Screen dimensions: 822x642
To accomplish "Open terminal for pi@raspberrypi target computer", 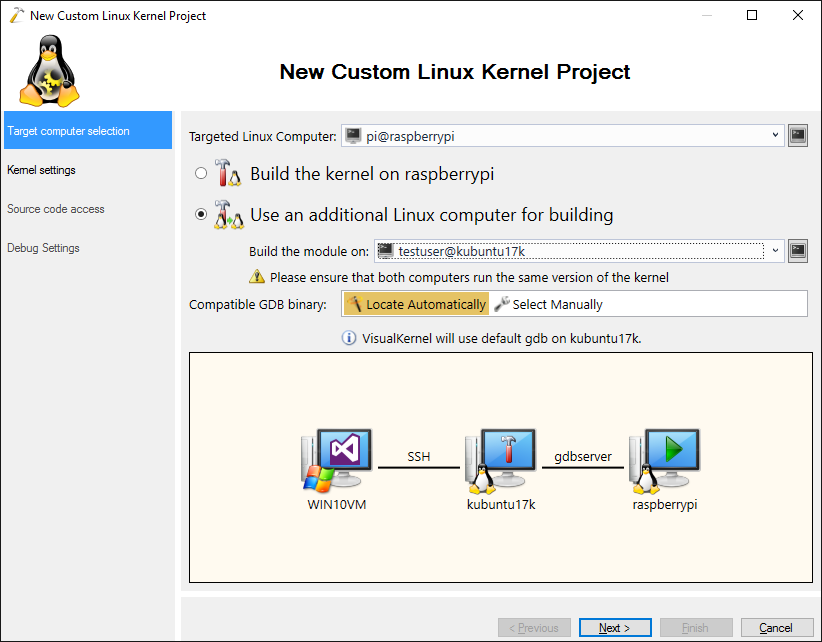I will [x=797, y=136].
